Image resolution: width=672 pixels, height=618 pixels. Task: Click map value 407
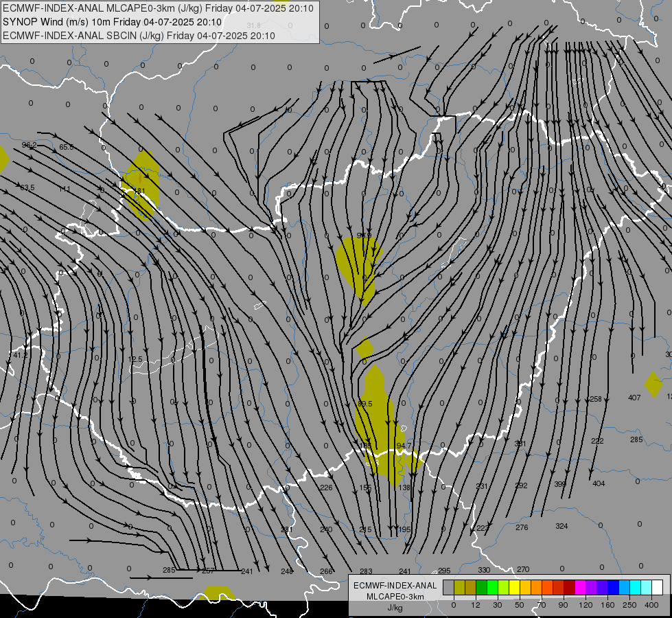coord(634,398)
